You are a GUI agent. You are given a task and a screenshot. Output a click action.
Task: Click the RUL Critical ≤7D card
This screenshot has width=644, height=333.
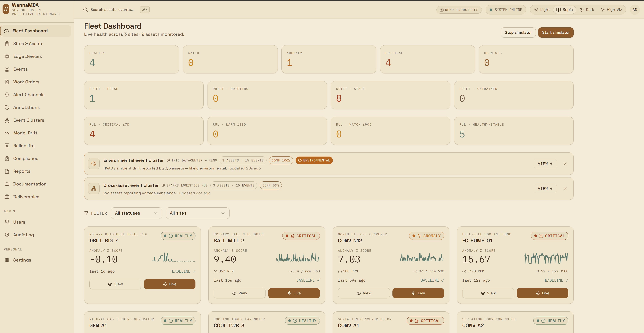(144, 131)
